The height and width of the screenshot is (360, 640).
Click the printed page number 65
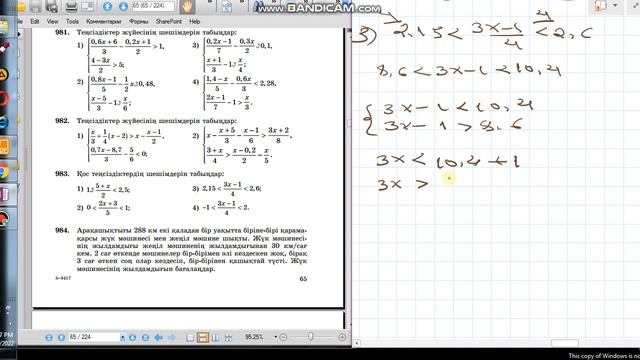pyautogui.click(x=303, y=279)
